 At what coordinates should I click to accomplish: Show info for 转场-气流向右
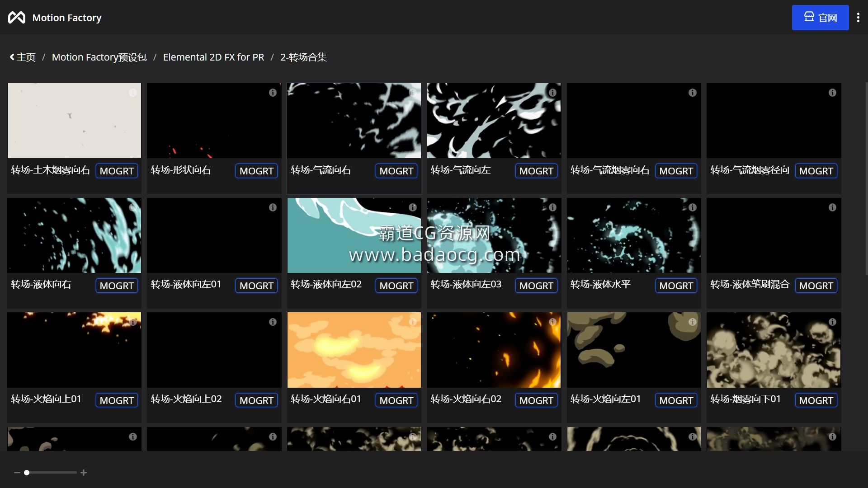pyautogui.click(x=413, y=93)
